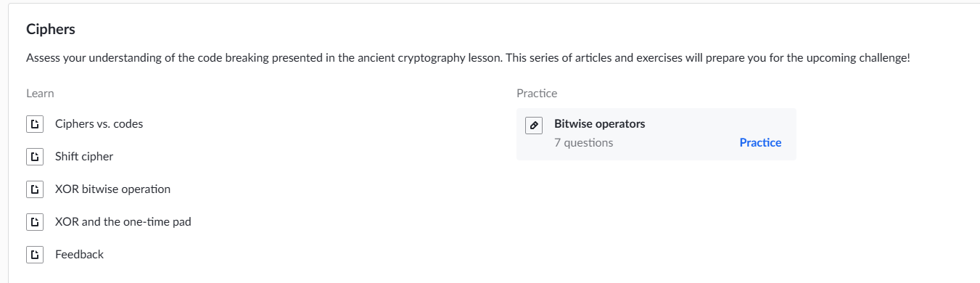
Task: Go to the XOR bitwise operation article
Action: click(112, 189)
